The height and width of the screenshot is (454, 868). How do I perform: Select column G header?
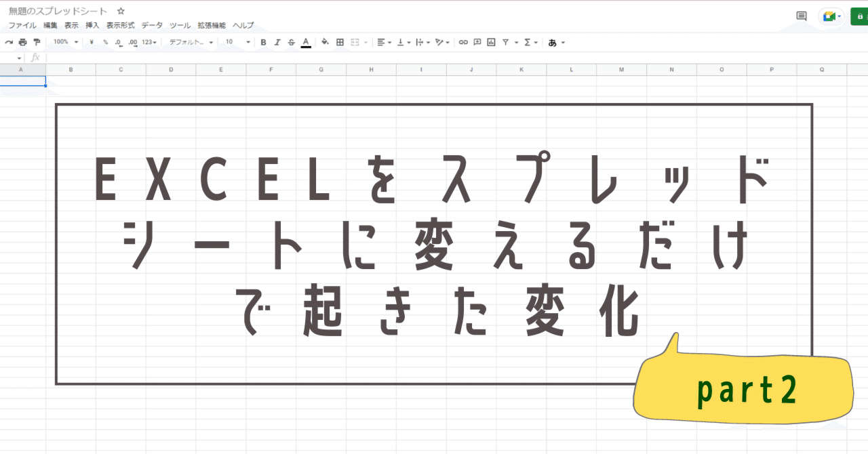tap(321, 70)
